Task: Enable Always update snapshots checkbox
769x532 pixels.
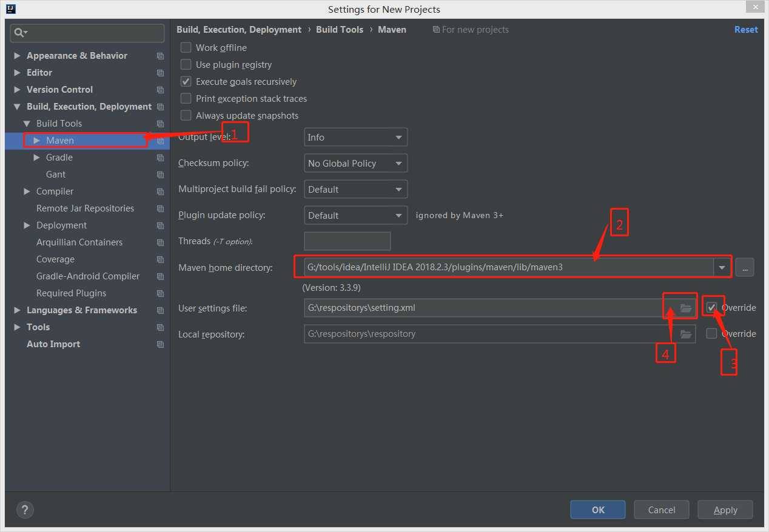Action: click(x=186, y=115)
